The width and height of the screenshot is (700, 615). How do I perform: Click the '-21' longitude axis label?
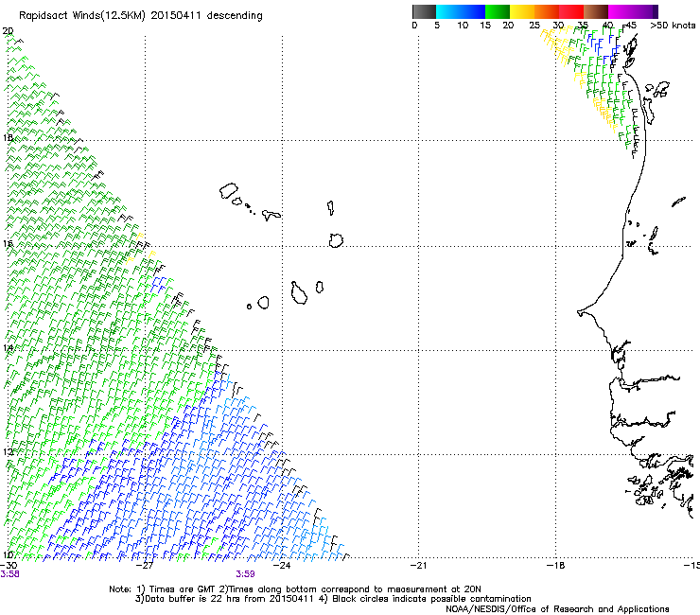click(x=418, y=566)
